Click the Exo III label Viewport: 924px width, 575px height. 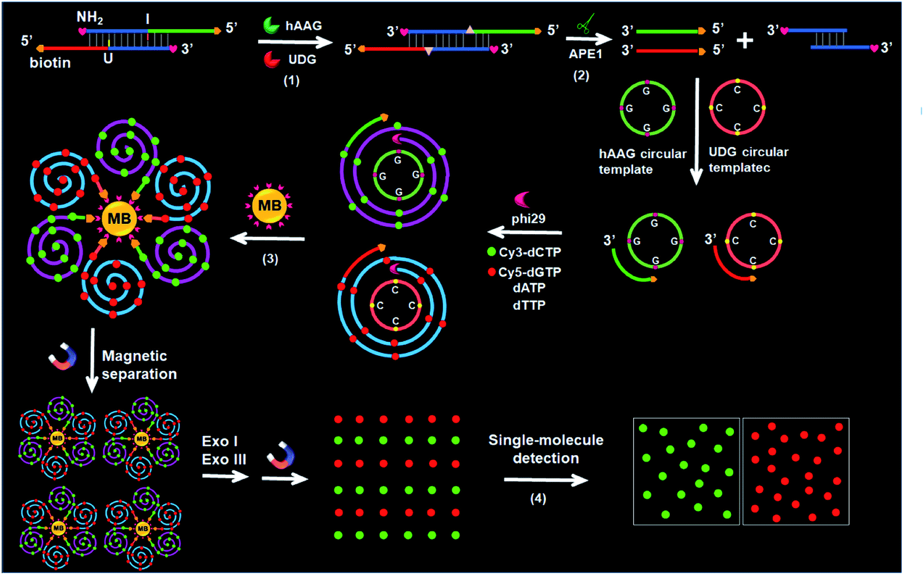(x=224, y=459)
